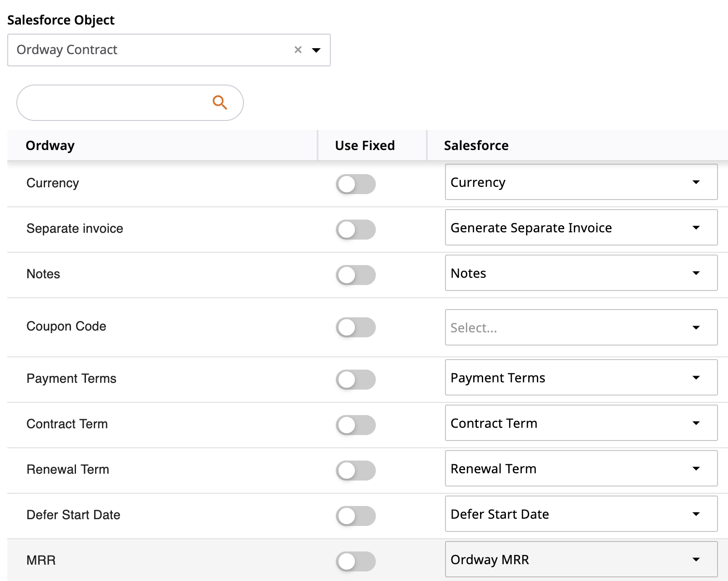Toggle Use Fixed for Currency
The height and width of the screenshot is (581, 728).
(x=356, y=184)
